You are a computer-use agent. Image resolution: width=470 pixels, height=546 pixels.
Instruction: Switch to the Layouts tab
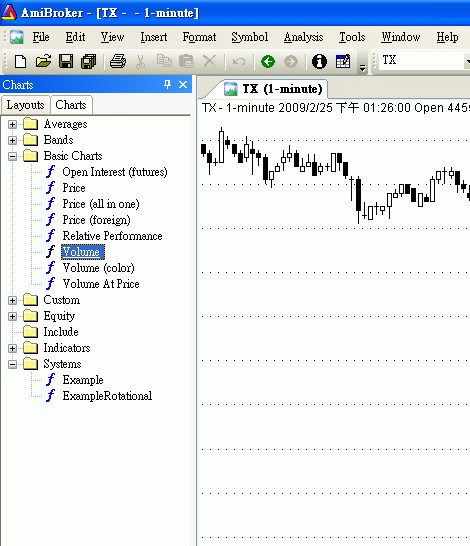pos(25,105)
